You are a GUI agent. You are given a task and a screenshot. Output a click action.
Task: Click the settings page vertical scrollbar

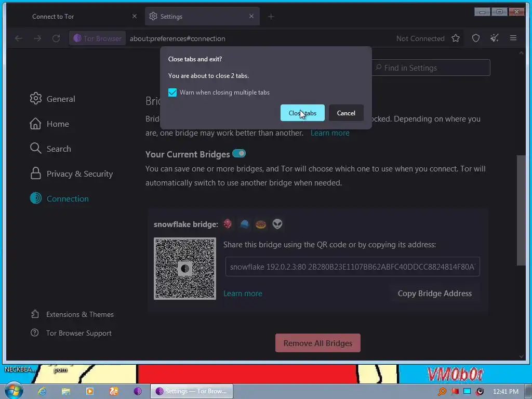coord(521,210)
